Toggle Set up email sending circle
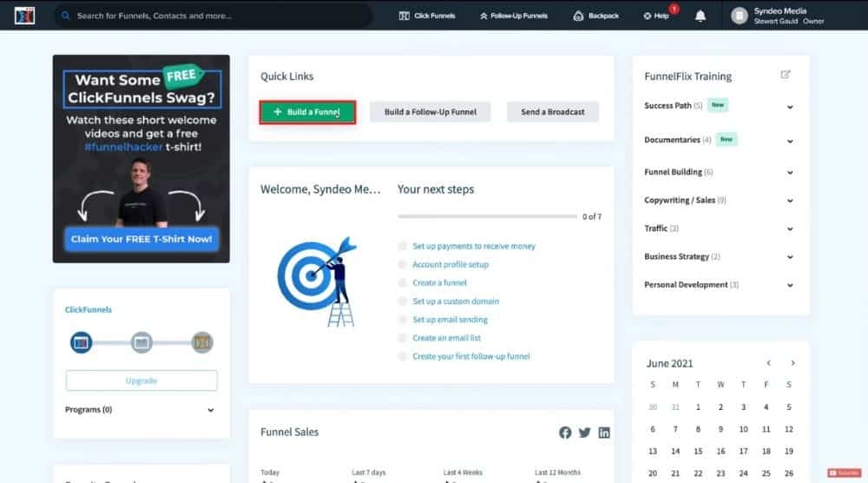This screenshot has height=483, width=868. 403,319
